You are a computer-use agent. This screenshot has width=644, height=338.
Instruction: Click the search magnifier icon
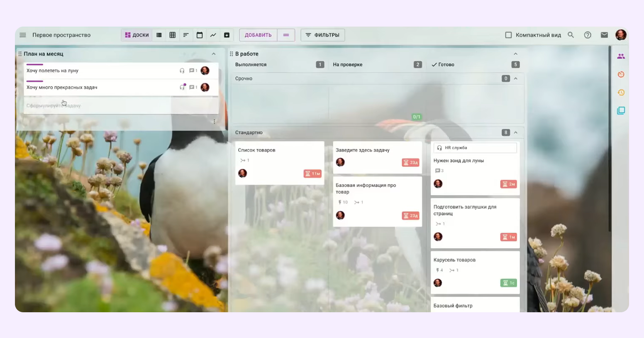tap(571, 35)
